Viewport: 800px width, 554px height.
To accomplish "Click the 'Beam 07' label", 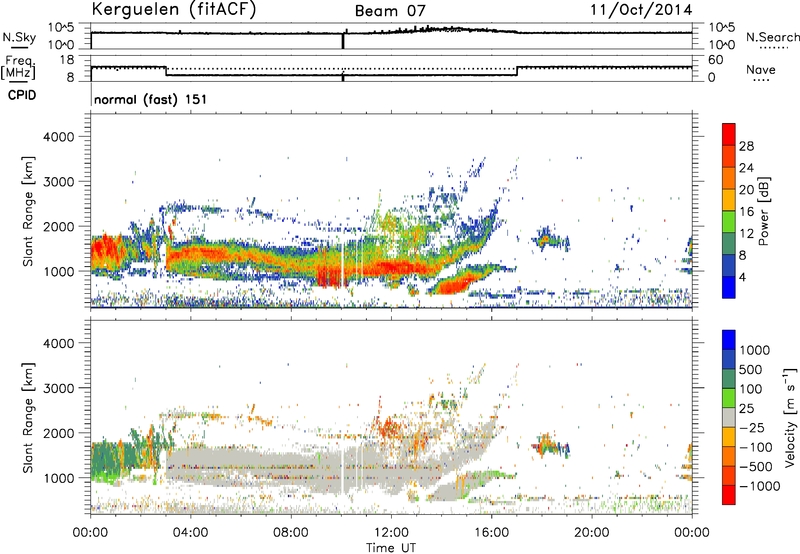I will (390, 11).
